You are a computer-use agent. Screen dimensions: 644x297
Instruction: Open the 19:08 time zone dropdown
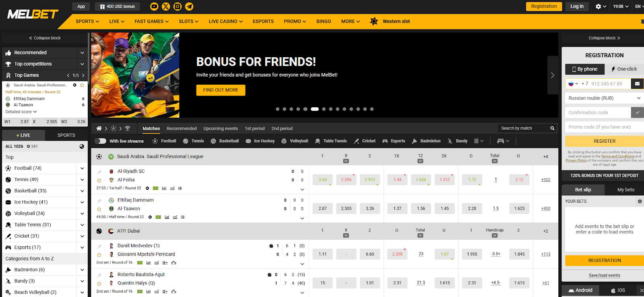pos(621,6)
